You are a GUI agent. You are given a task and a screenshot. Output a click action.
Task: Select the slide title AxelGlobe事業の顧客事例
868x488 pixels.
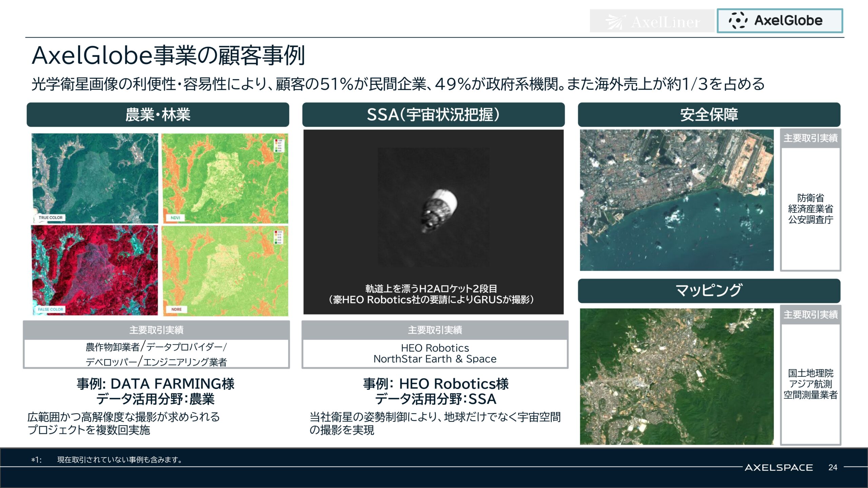[x=169, y=55]
